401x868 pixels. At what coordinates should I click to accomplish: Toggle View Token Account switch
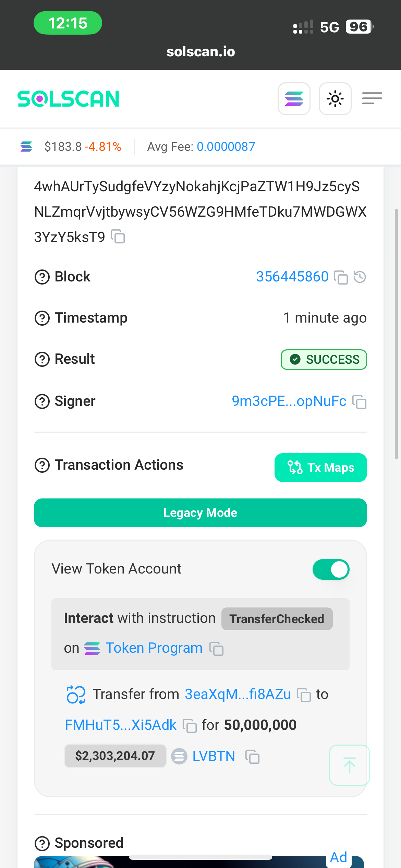tap(331, 569)
